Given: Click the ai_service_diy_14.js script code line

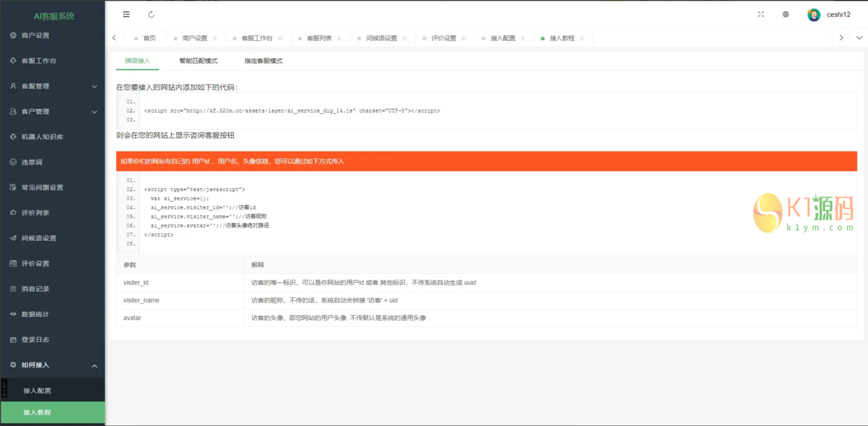Looking at the screenshot, I should point(292,111).
